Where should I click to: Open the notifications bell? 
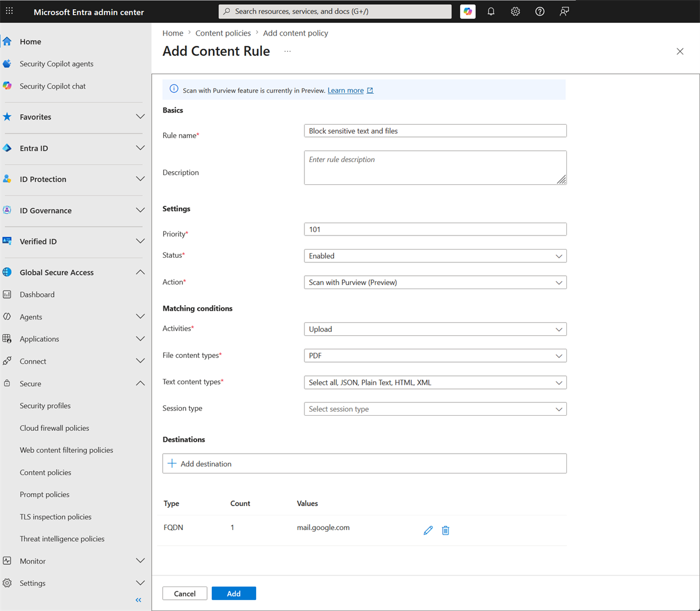(491, 11)
